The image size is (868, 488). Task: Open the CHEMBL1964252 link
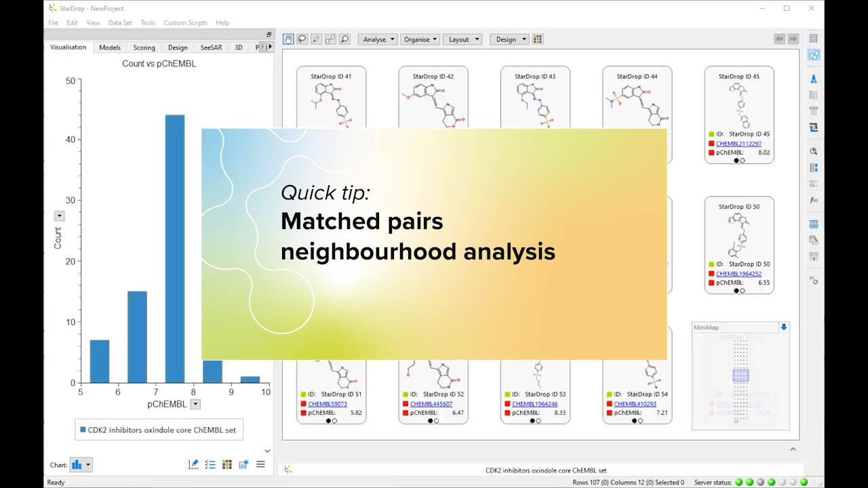[738, 274]
